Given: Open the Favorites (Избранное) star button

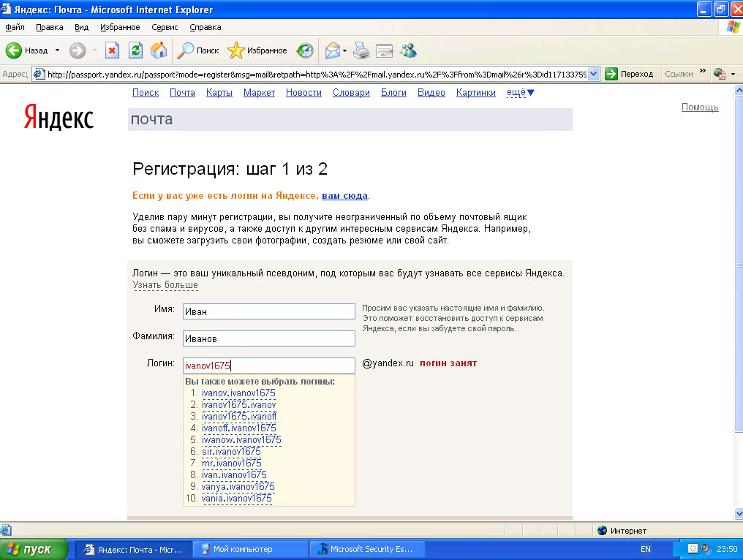Looking at the screenshot, I should 257,50.
